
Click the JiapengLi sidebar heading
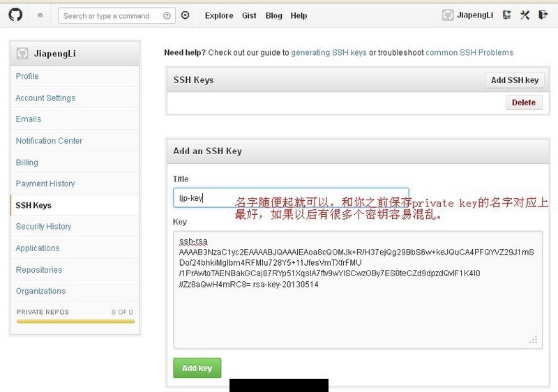[55, 54]
